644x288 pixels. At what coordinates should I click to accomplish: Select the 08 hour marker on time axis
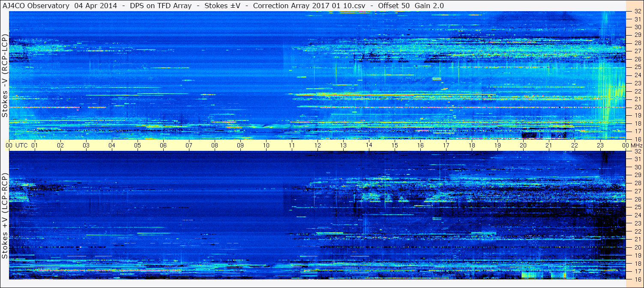[215, 145]
